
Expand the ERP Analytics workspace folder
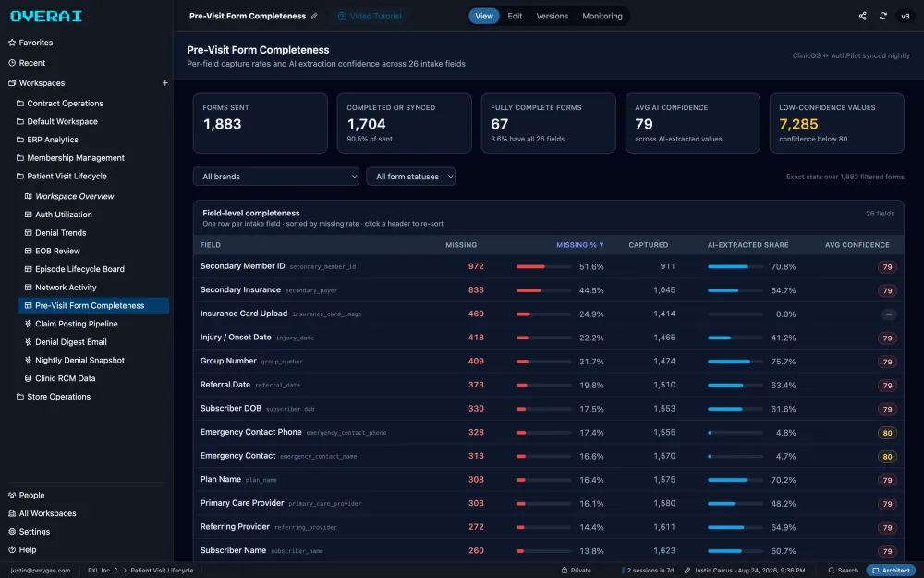point(47,140)
